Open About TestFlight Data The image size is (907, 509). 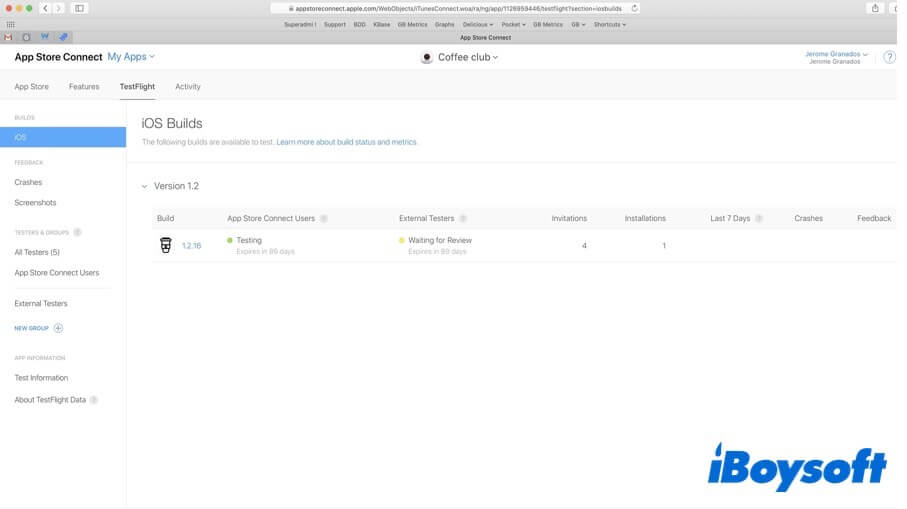[x=50, y=400]
